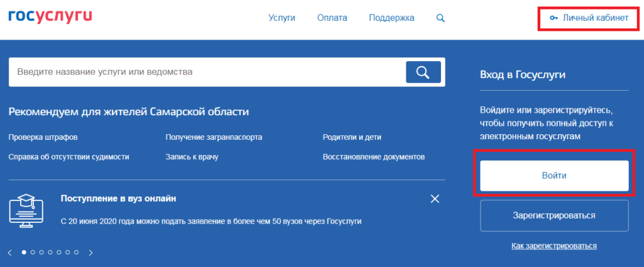This screenshot has width=644, height=267.
Task: Open the Услуги menu
Action: 282,18
